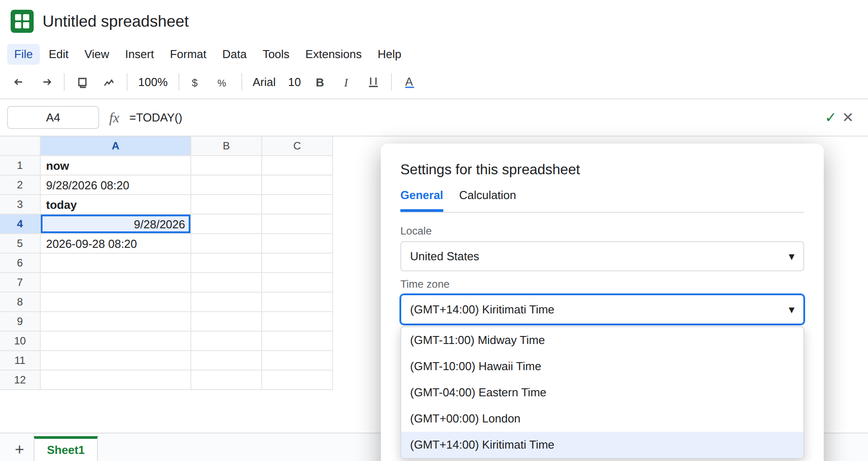Image resolution: width=868 pixels, height=461 pixels.
Task: Select row 12 header
Action: [x=20, y=380]
